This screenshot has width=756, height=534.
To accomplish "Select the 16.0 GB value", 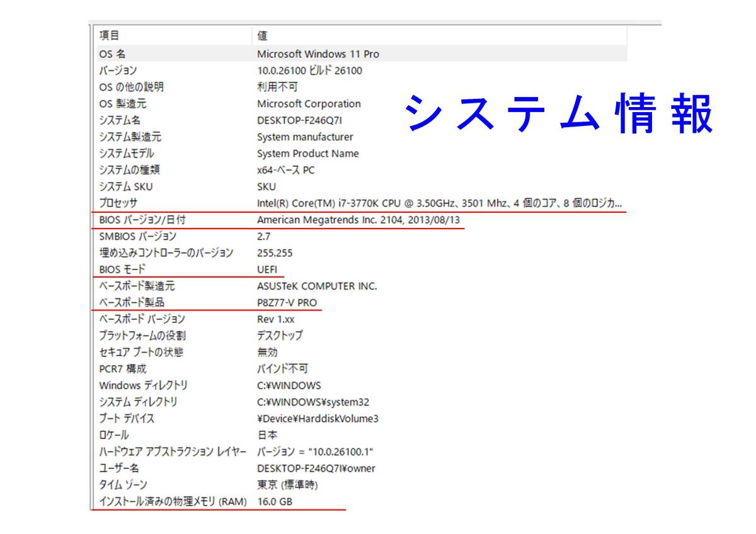I will (x=275, y=502).
